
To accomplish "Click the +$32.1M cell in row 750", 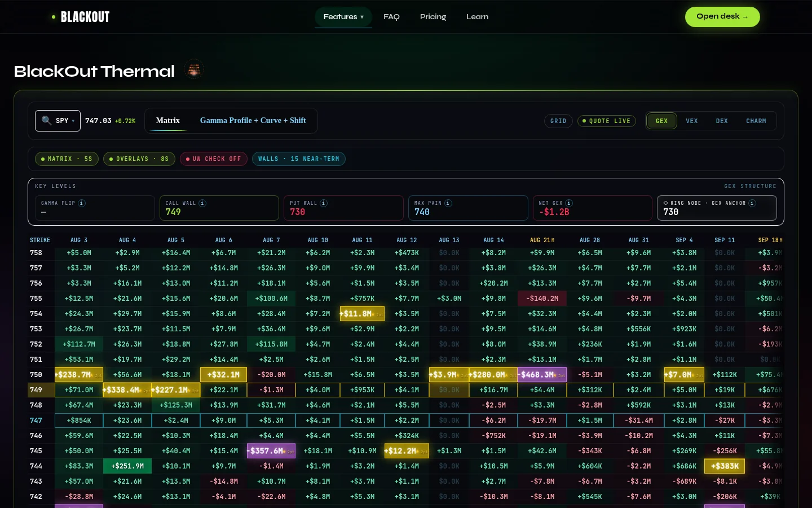I will pyautogui.click(x=223, y=375).
